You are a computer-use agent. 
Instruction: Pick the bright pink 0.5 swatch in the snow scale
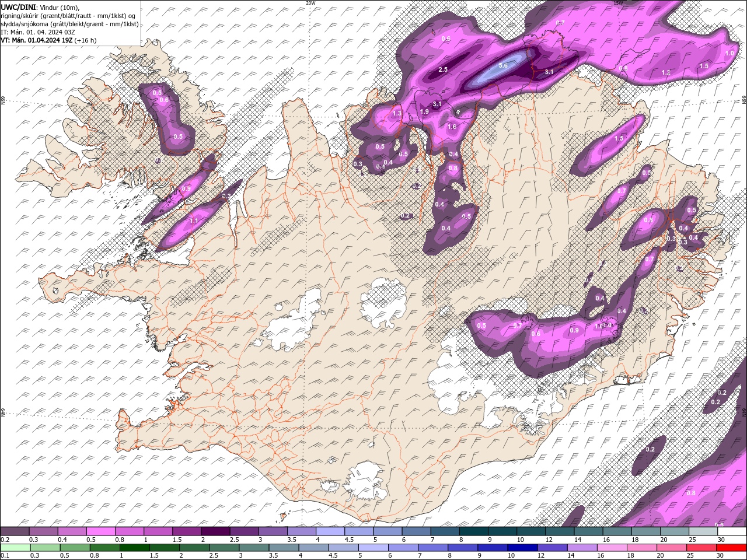(x=100, y=531)
